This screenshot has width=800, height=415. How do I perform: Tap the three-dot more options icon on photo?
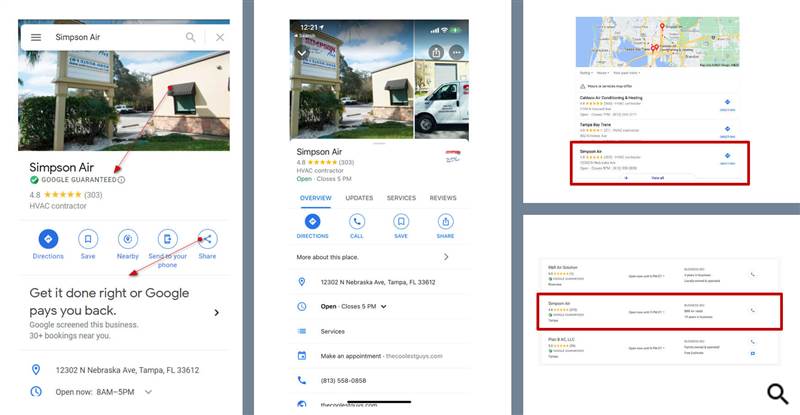point(457,52)
